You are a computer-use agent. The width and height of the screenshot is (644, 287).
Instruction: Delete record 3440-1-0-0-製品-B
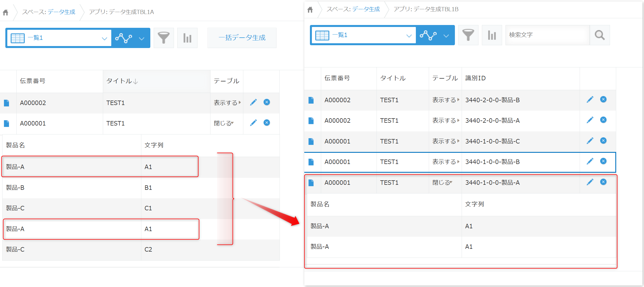click(x=603, y=161)
